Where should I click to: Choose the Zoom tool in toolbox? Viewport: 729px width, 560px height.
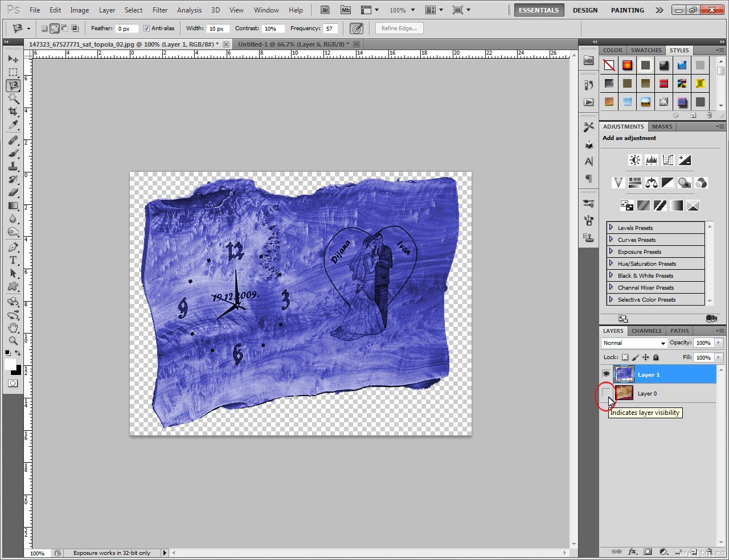(x=13, y=340)
